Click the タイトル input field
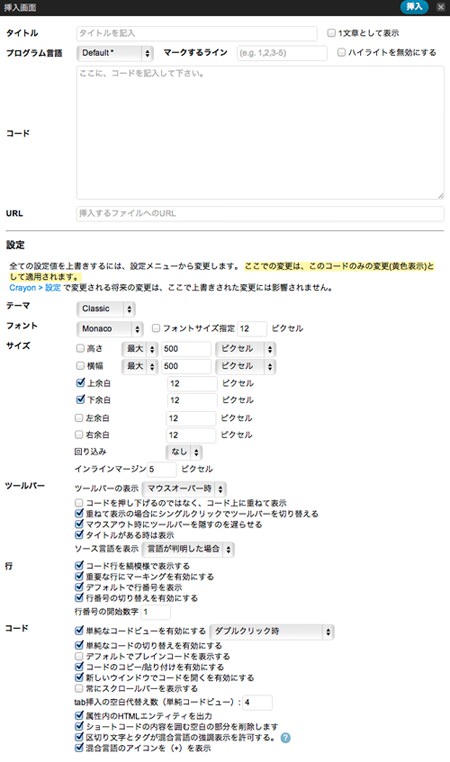The image size is (450, 762). point(197,33)
